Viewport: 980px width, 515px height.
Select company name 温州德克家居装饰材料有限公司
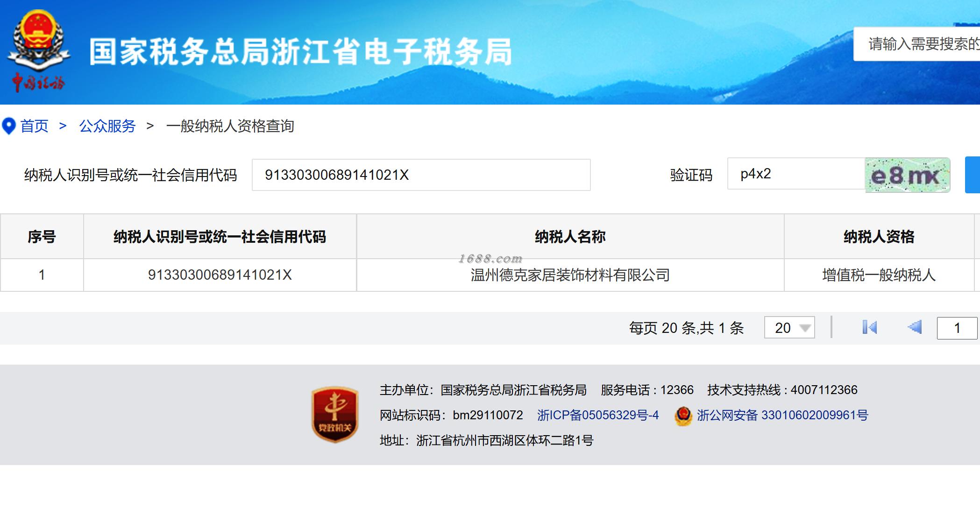click(570, 275)
